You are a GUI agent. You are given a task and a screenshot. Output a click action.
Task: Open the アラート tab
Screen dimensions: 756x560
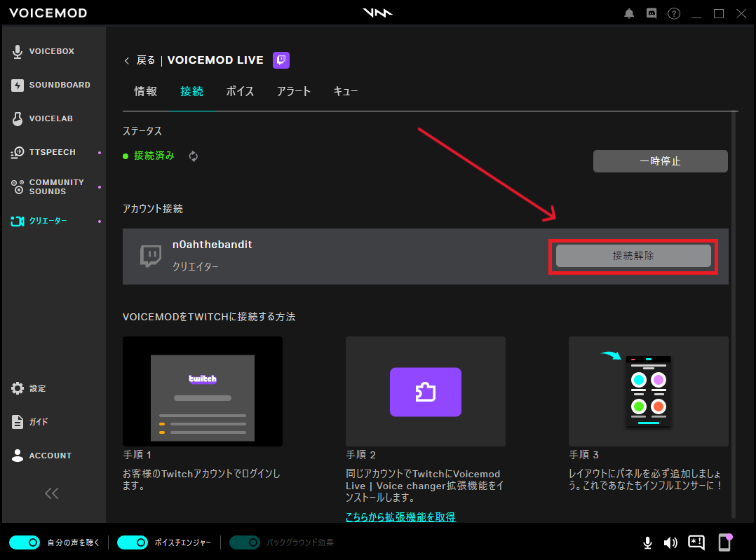point(294,92)
